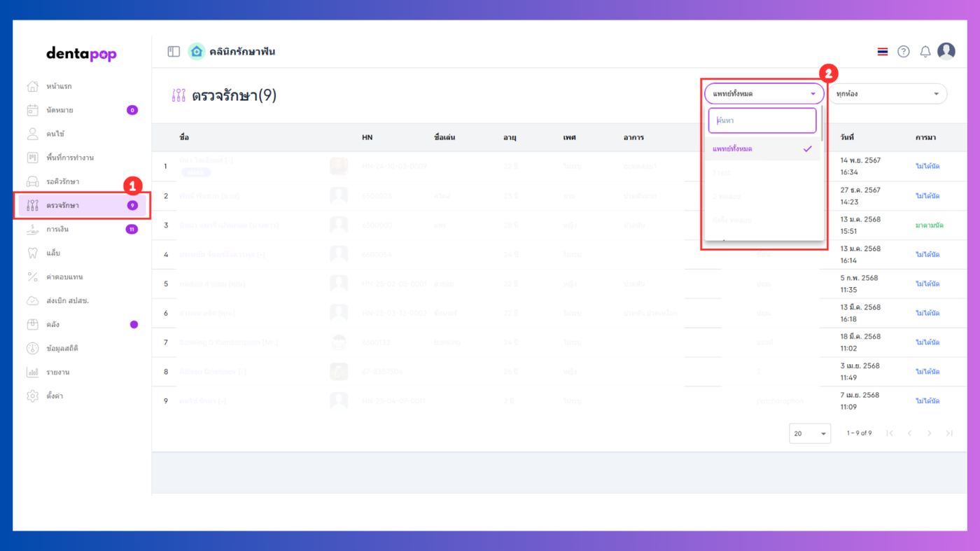Click ไม่ได้นัด in the 14 พ.ย. 2567 row
Image resolution: width=980 pixels, height=551 pixels.
(927, 167)
